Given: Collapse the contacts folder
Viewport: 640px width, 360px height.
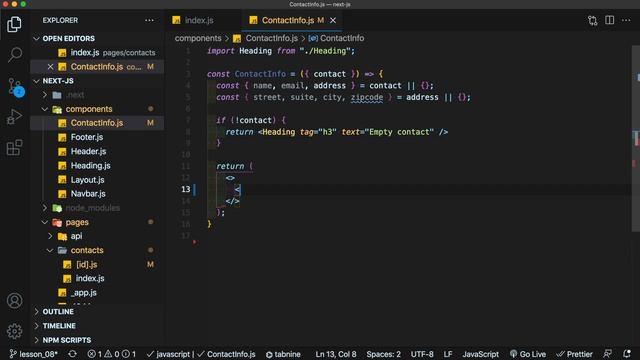Looking at the screenshot, I should pos(87,250).
